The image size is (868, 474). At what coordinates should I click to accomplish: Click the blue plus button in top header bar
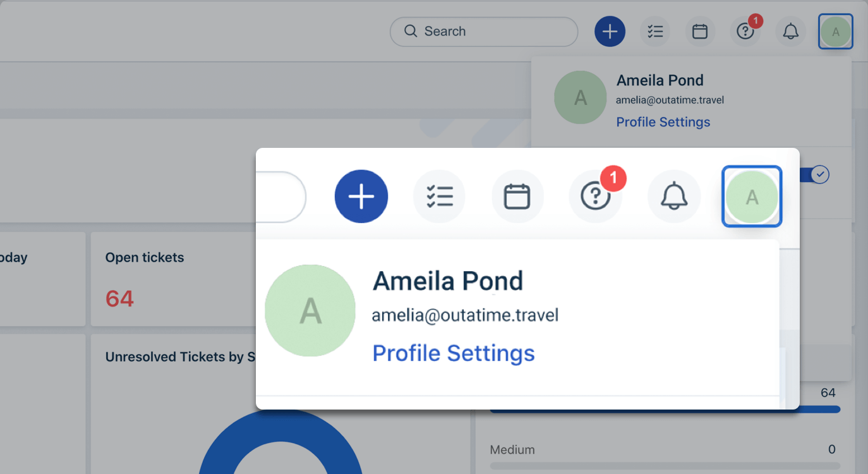coord(610,32)
